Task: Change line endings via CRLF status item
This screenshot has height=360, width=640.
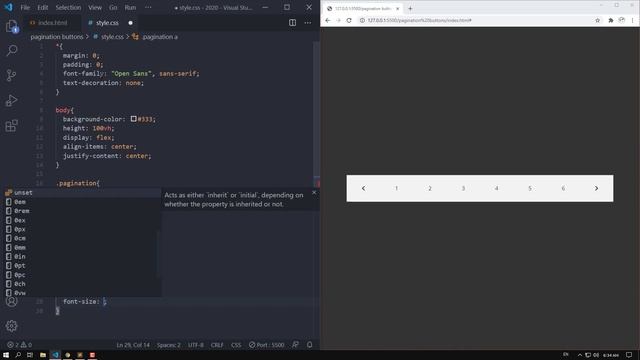Action: (x=217, y=345)
